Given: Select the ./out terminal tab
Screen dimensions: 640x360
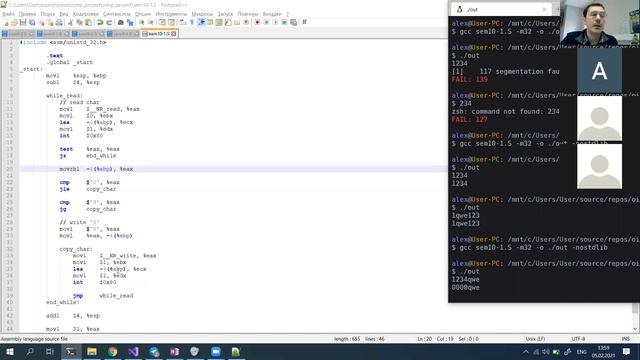Looking at the screenshot, I should [500, 9].
